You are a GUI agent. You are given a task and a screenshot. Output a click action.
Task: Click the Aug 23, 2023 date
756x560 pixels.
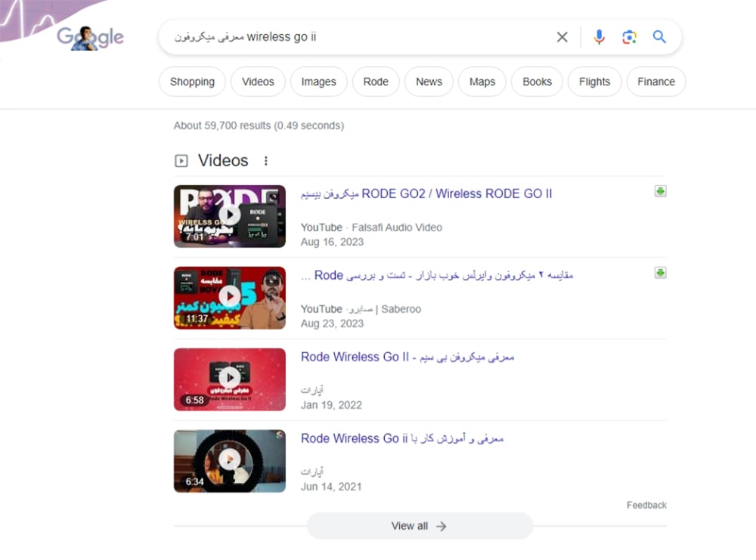pyautogui.click(x=332, y=323)
